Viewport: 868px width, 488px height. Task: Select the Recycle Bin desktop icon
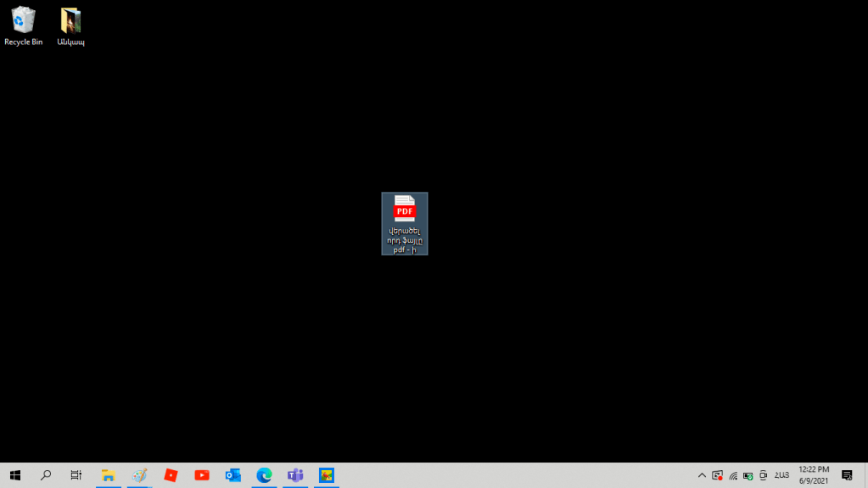(x=23, y=25)
